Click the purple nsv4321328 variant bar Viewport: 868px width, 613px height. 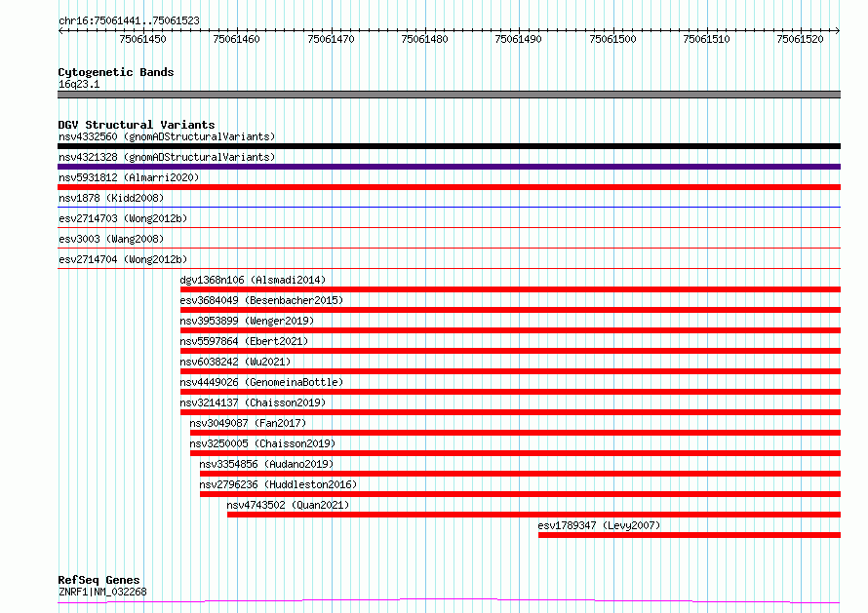coord(449,167)
